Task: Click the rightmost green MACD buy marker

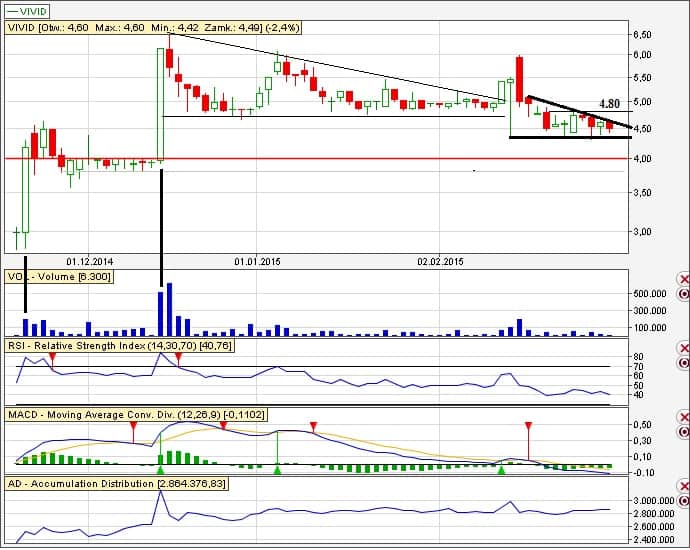Action: click(x=501, y=469)
